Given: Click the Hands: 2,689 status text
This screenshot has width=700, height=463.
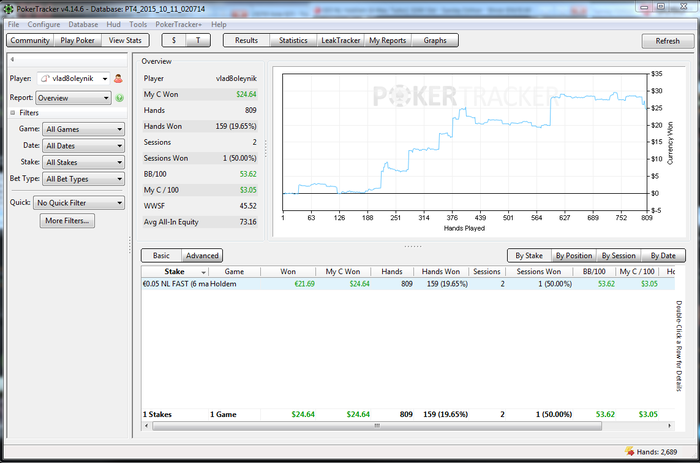Looking at the screenshot, I should pyautogui.click(x=657, y=452).
